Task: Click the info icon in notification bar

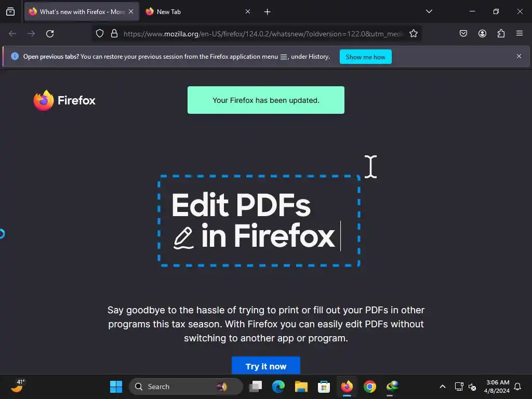Action: (x=15, y=56)
